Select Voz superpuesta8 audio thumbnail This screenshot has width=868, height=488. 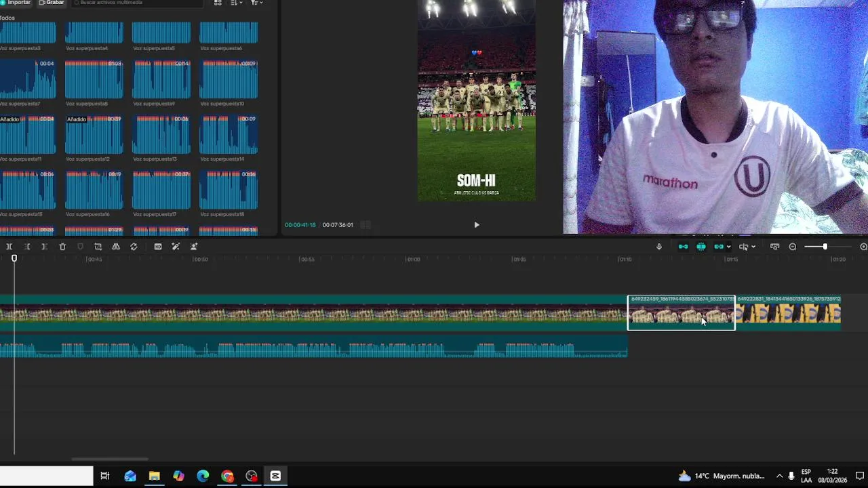point(94,79)
